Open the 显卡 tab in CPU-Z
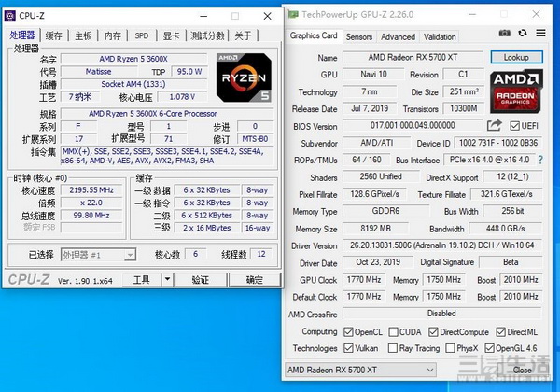The image size is (560, 392). [172, 35]
